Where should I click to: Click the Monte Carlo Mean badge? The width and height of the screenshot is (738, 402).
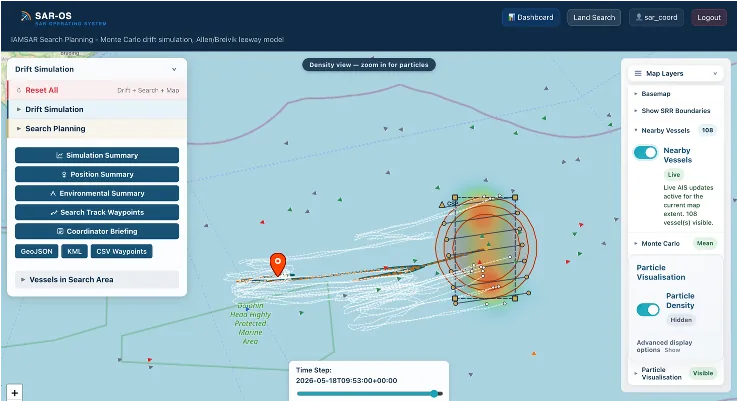(x=705, y=243)
